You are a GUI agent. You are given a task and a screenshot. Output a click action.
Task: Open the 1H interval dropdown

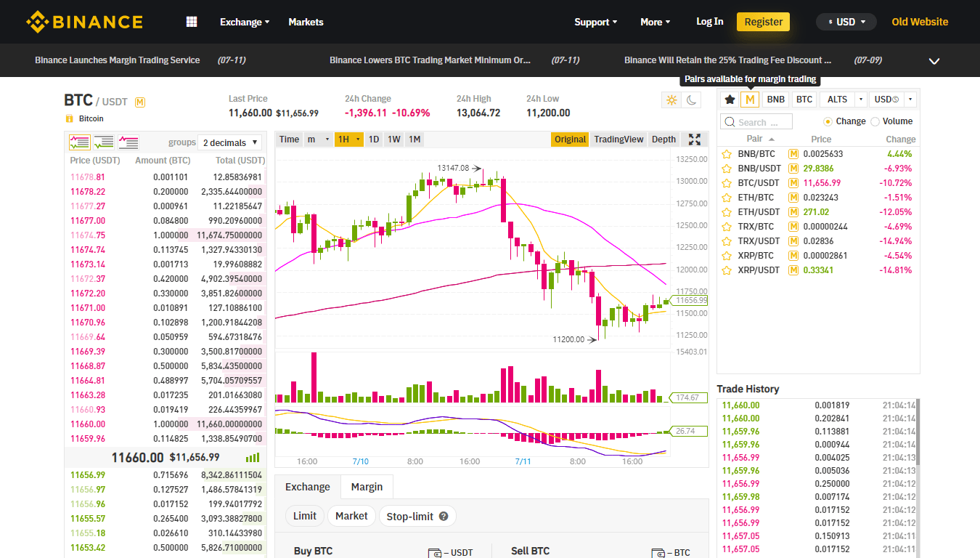(x=348, y=139)
